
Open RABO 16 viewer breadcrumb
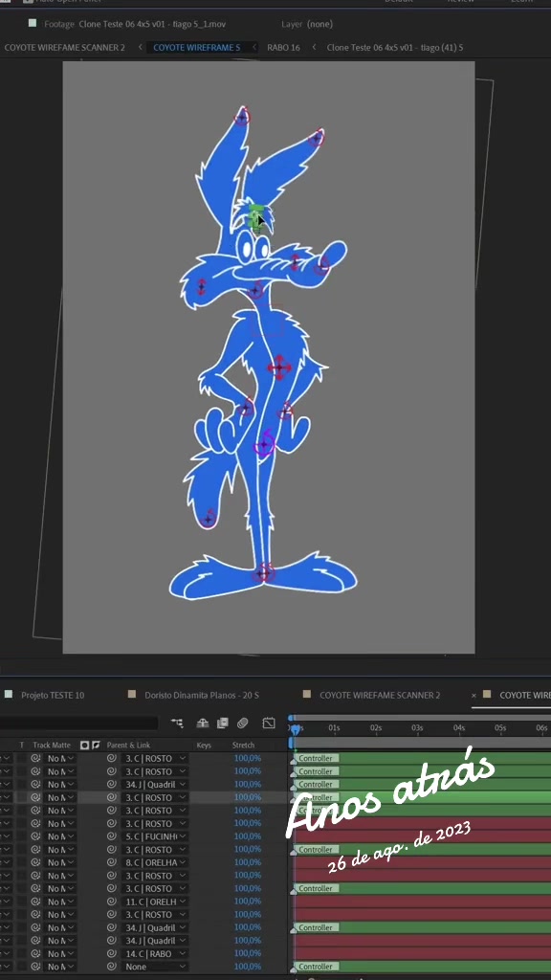point(283,48)
